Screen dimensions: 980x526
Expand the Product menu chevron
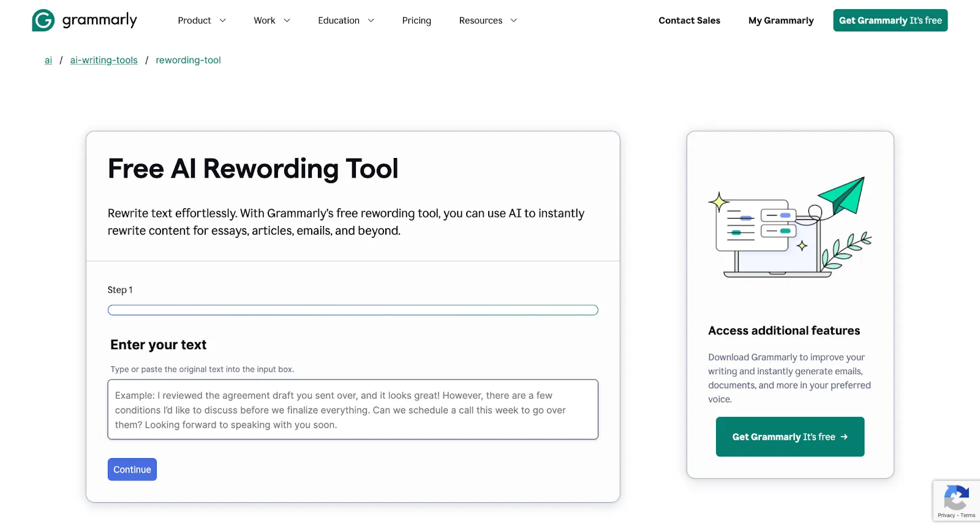point(222,20)
